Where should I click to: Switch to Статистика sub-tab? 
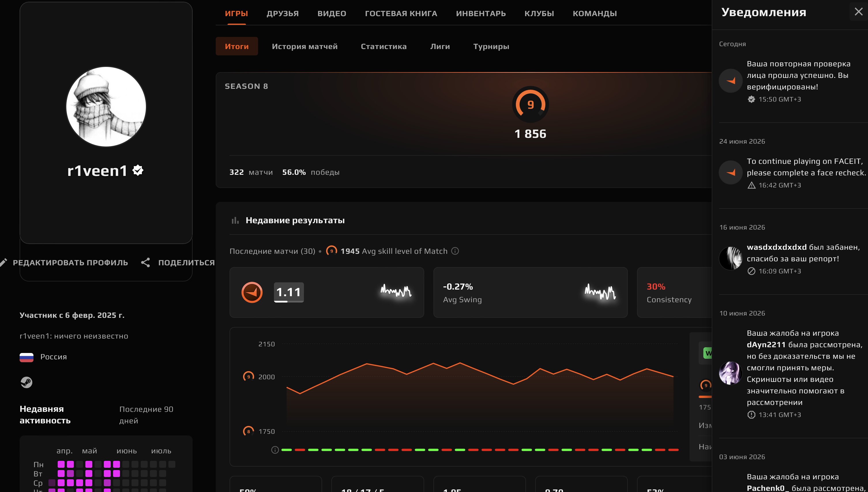pos(384,46)
